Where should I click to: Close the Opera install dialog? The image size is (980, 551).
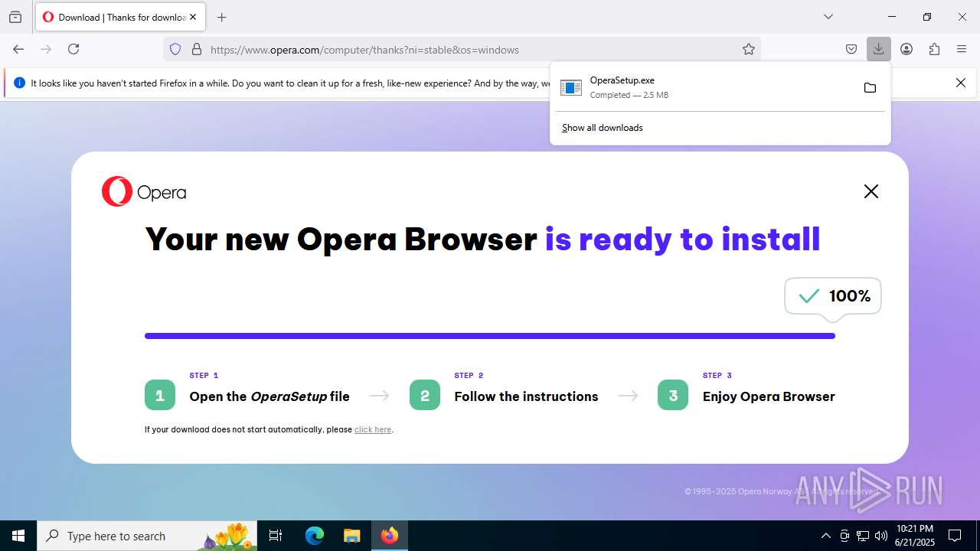point(871,191)
